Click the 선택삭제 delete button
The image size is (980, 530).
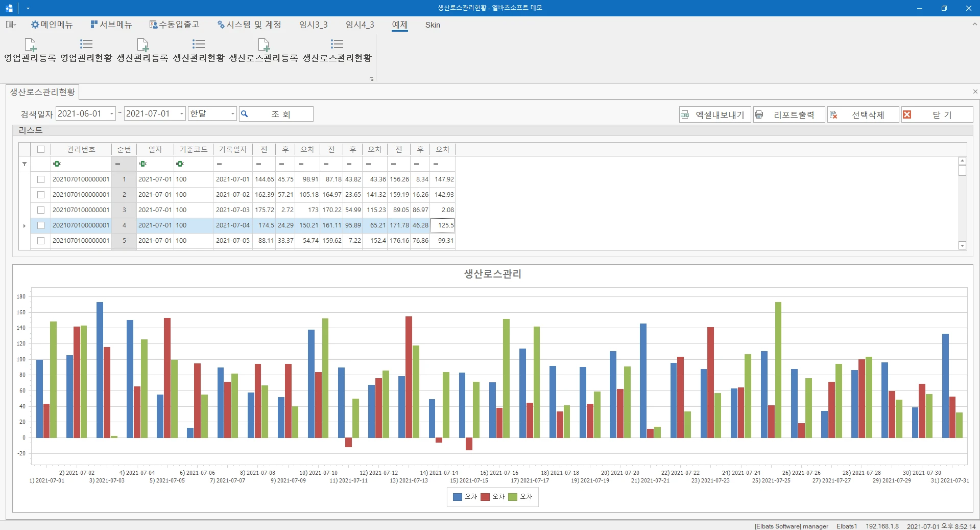click(x=863, y=115)
